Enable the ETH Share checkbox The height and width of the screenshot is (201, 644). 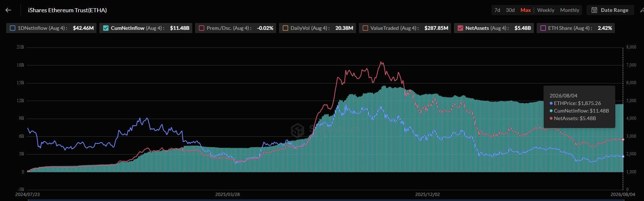[543, 28]
